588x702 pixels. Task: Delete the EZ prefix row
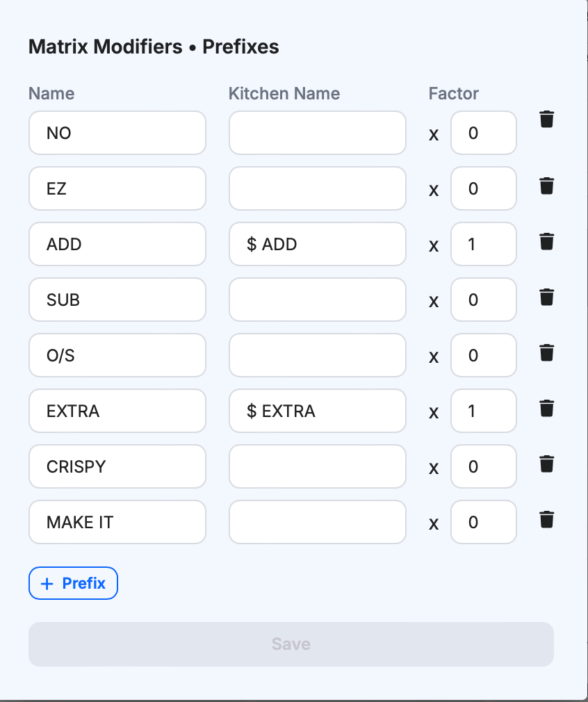point(547,186)
